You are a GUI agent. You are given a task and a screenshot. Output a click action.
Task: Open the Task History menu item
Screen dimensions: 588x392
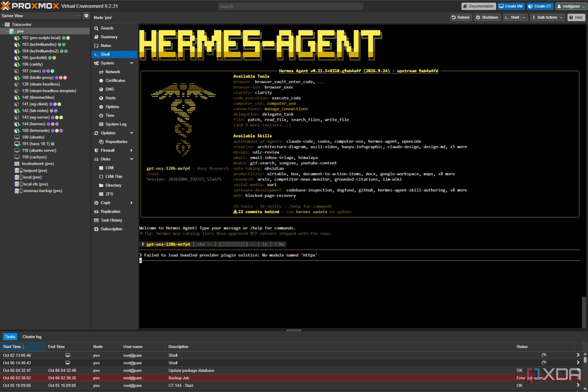tap(114, 220)
